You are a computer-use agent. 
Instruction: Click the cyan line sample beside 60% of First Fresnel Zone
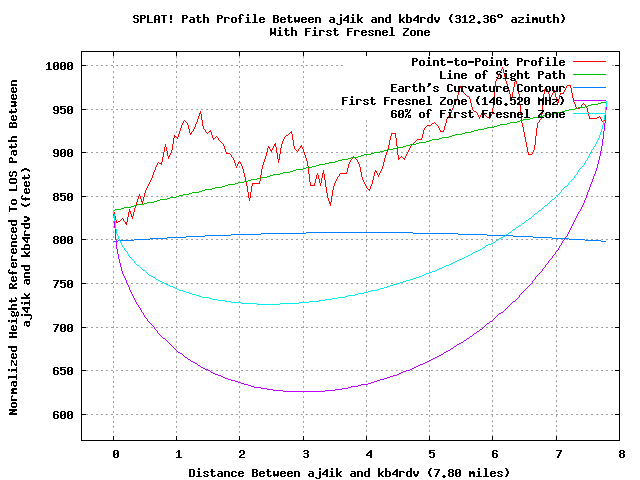pos(589,113)
